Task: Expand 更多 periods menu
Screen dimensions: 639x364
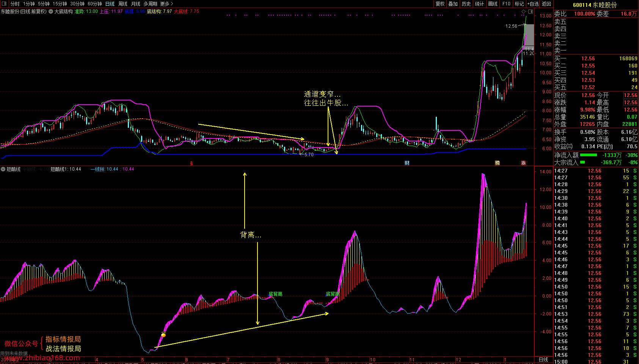Action: [x=166, y=4]
